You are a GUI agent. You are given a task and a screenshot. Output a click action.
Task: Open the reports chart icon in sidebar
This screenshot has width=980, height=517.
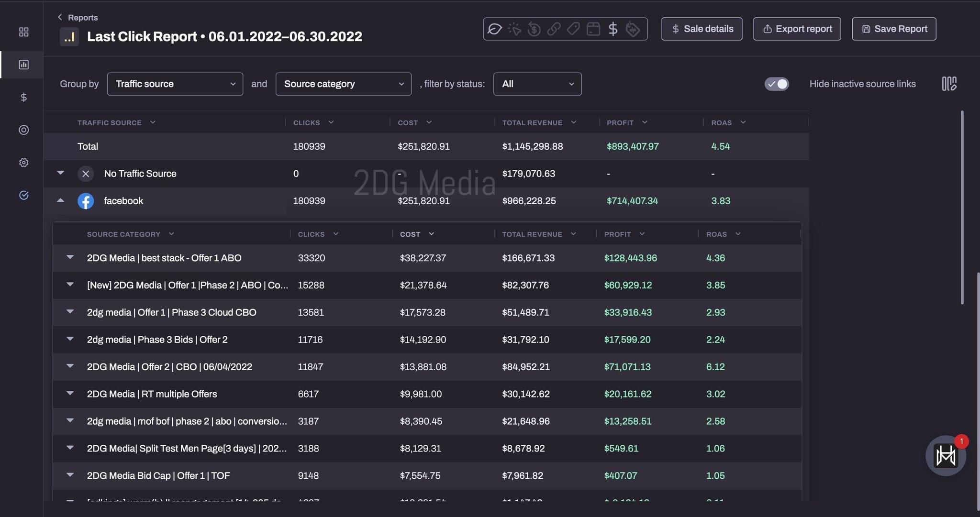pyautogui.click(x=23, y=65)
